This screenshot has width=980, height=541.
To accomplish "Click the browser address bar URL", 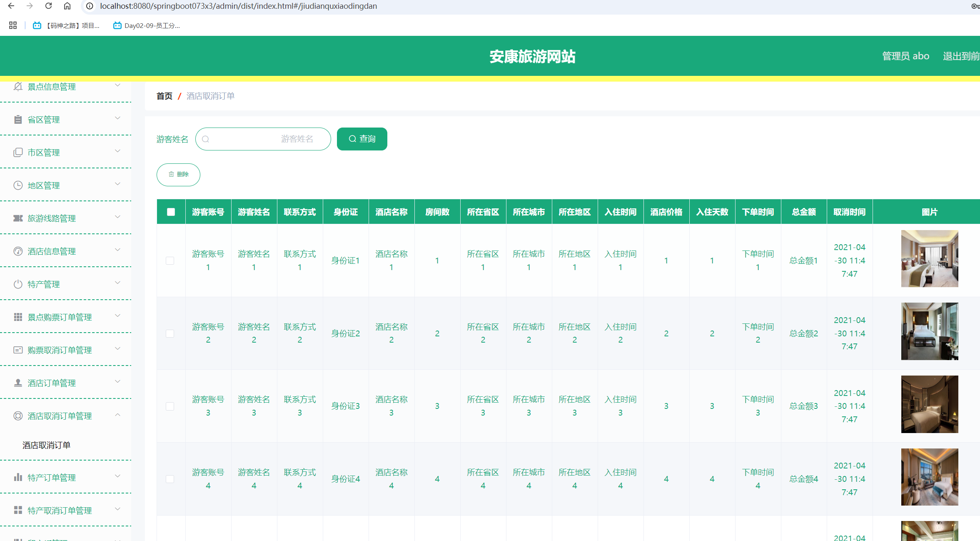I will coord(238,6).
